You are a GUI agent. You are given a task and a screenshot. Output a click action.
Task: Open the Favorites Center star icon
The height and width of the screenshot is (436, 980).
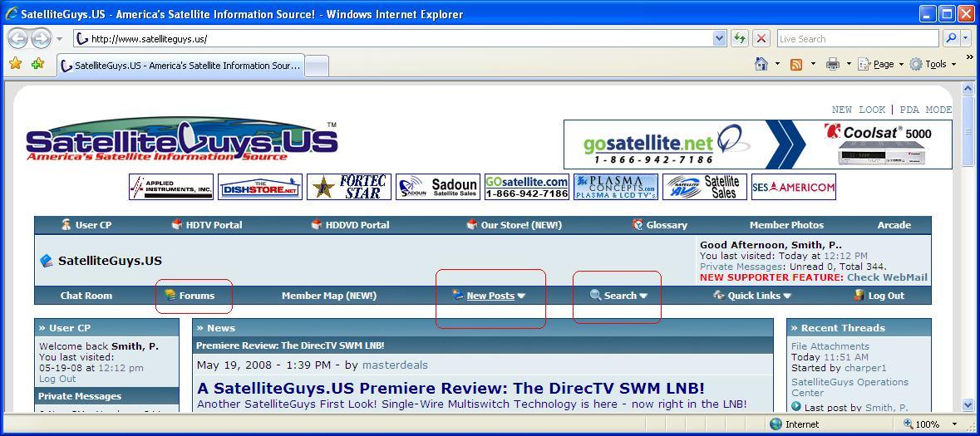tap(17, 64)
